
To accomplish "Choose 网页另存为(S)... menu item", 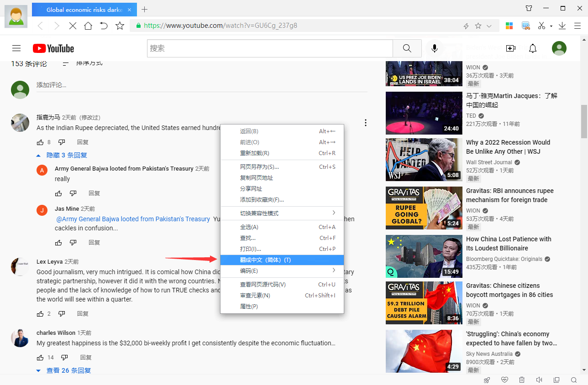I will [282, 167].
